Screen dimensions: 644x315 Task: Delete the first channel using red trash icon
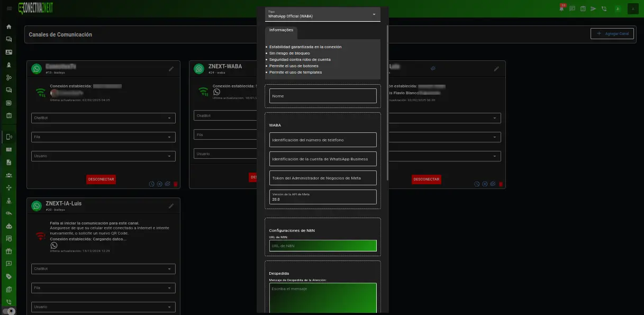point(176,184)
